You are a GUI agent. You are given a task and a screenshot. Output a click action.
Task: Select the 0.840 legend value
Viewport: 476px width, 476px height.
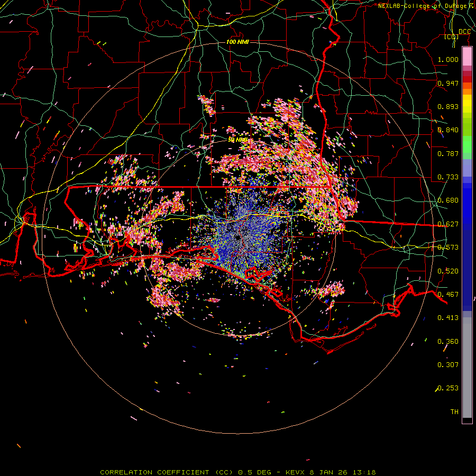(x=448, y=130)
